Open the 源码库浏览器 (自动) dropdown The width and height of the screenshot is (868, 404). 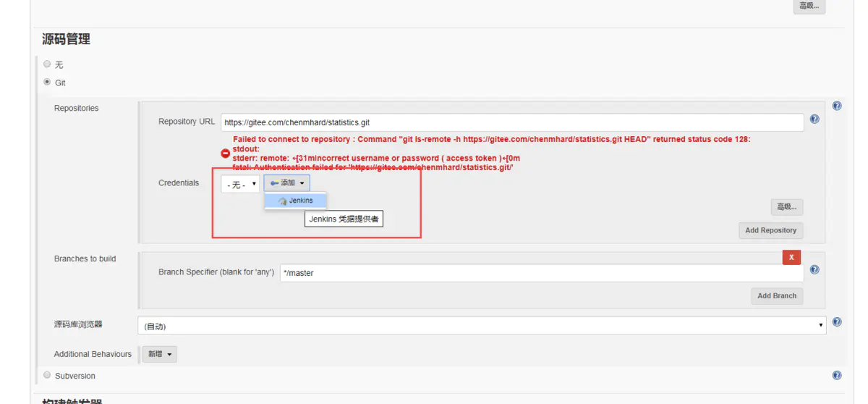(x=482, y=325)
